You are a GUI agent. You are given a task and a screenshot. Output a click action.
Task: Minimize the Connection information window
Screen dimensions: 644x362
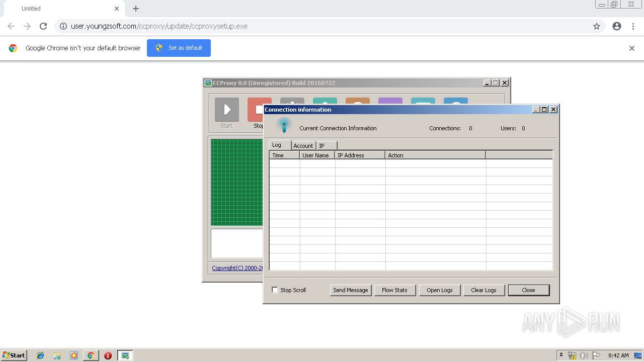[536, 110]
